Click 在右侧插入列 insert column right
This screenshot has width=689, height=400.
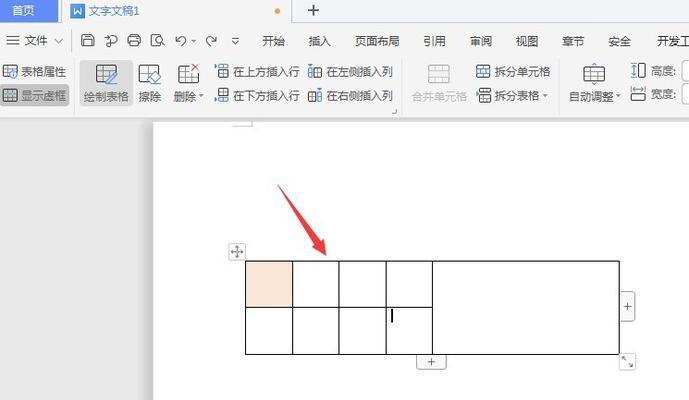(350, 95)
